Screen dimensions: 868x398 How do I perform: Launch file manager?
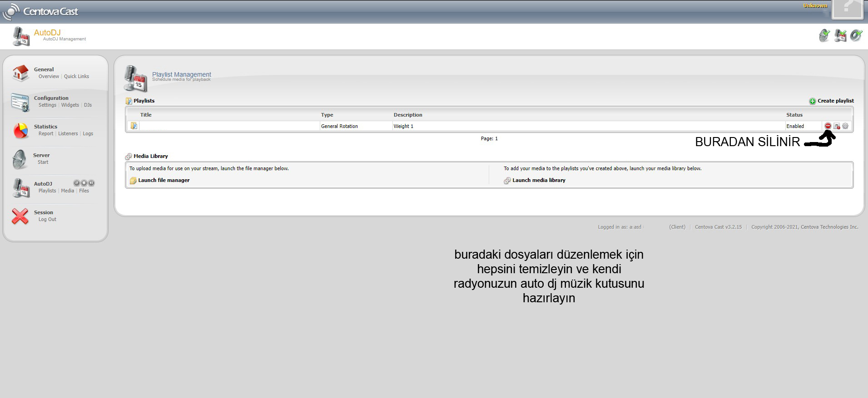[164, 180]
